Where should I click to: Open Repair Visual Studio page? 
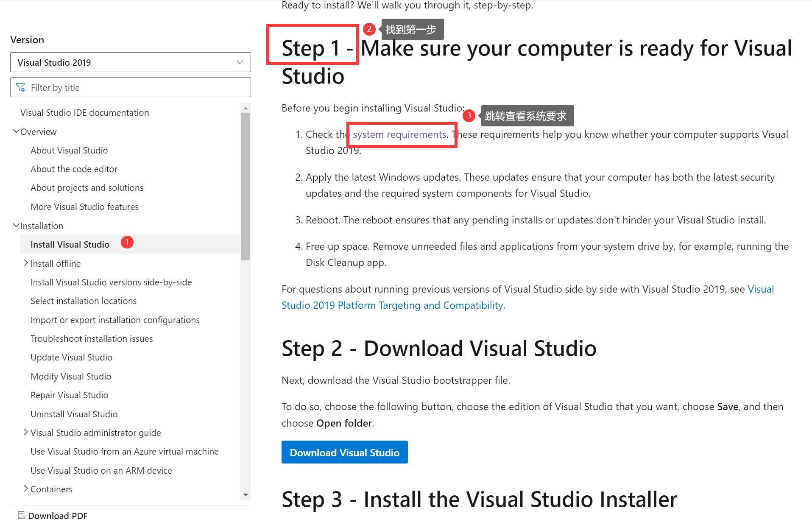(x=69, y=395)
